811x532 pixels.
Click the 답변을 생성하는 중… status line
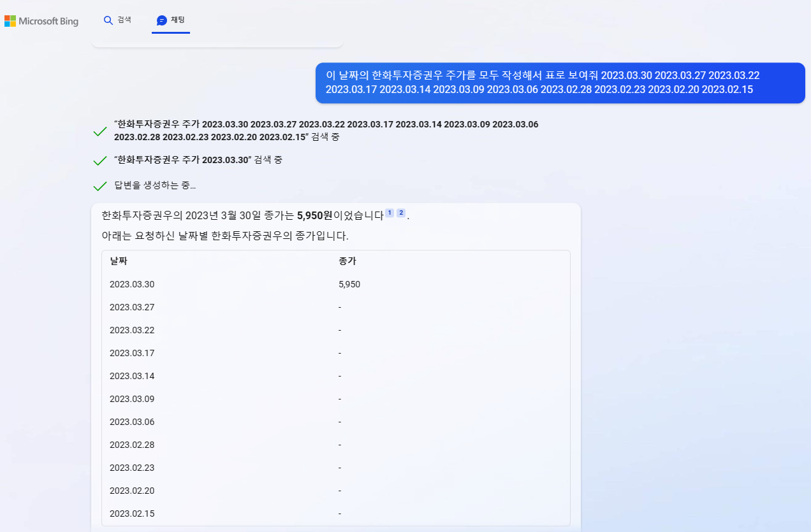(x=155, y=186)
